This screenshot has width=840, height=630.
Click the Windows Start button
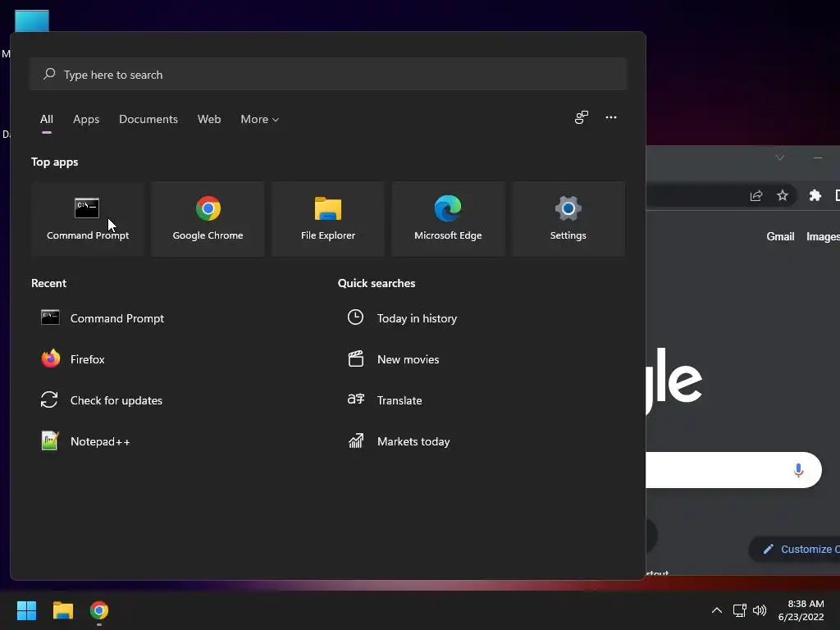[x=26, y=610]
